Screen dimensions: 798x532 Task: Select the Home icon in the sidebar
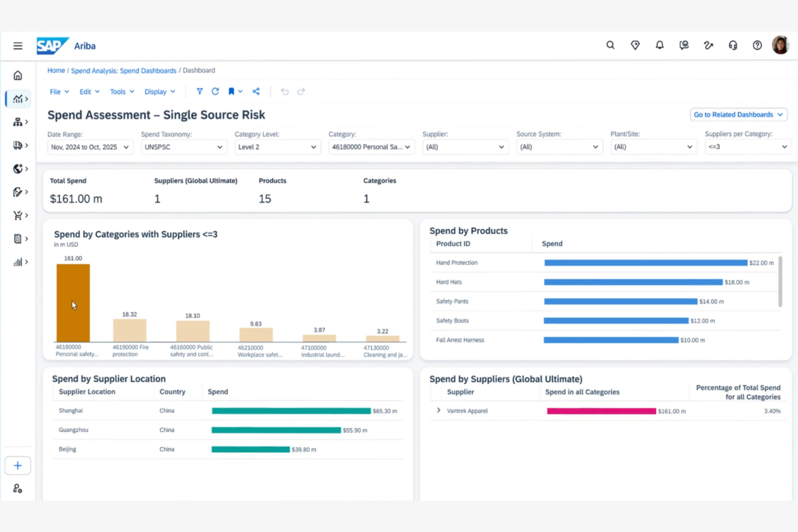pyautogui.click(x=17, y=75)
